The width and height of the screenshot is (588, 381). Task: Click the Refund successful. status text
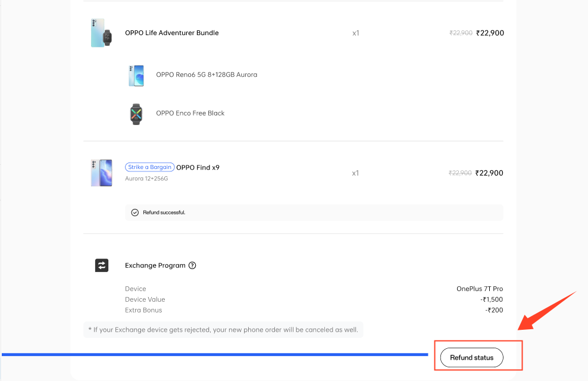point(164,213)
